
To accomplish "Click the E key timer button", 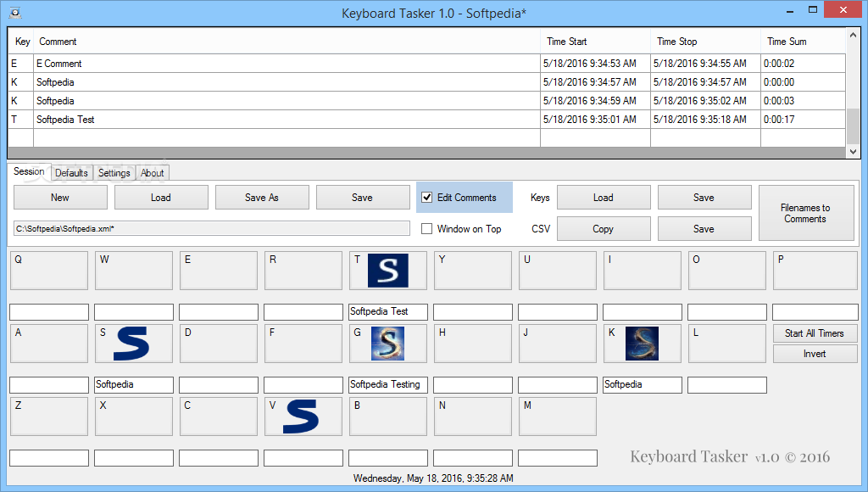I will pos(219,271).
